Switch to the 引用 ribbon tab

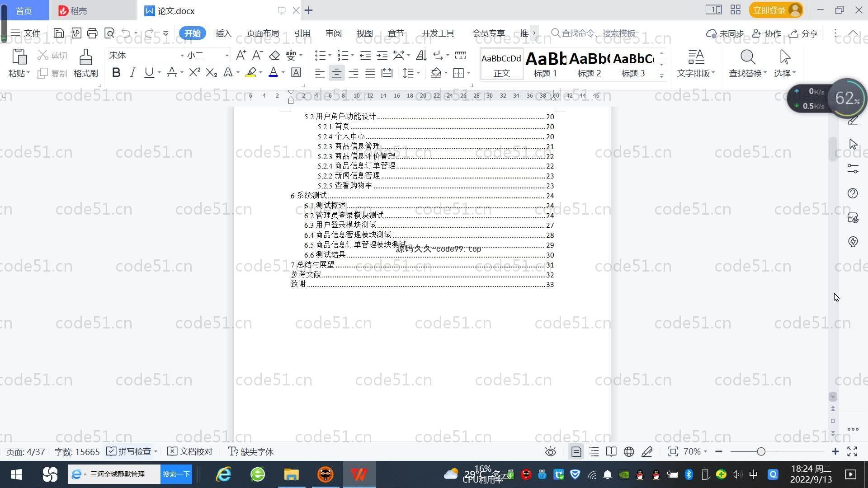(x=302, y=33)
